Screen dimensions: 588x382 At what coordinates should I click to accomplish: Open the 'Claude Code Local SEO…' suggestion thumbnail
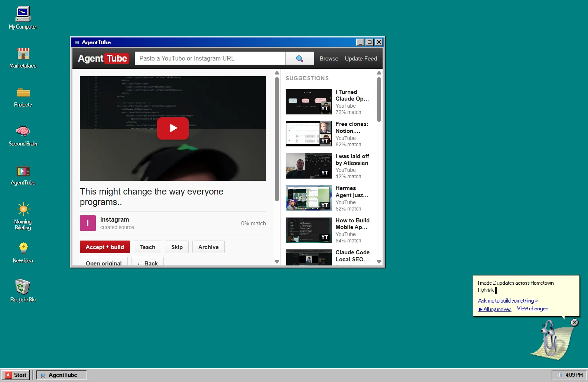309,257
